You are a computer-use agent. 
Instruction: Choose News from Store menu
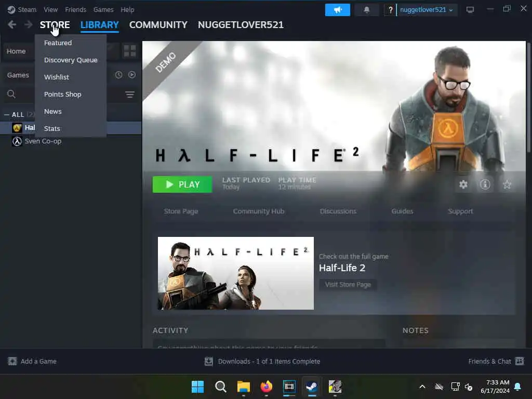pyautogui.click(x=52, y=111)
